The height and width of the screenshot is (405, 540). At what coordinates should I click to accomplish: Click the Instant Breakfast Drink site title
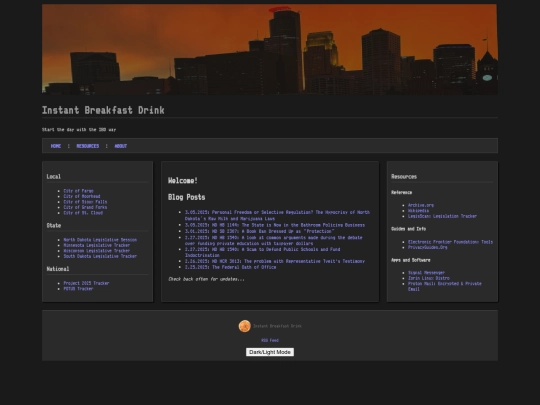click(103, 110)
